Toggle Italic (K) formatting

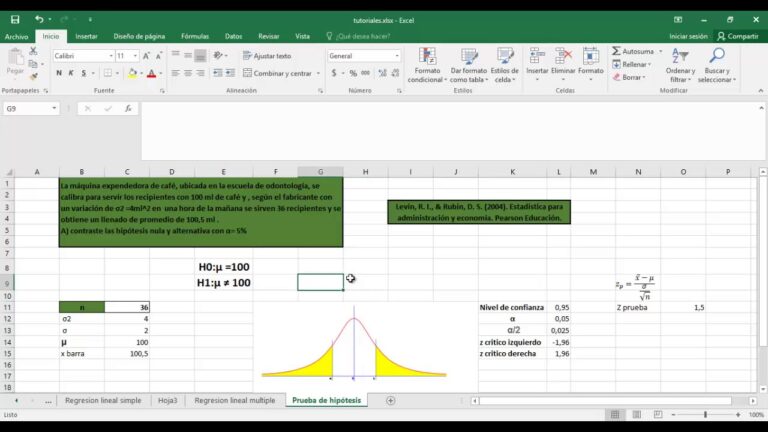(71, 73)
